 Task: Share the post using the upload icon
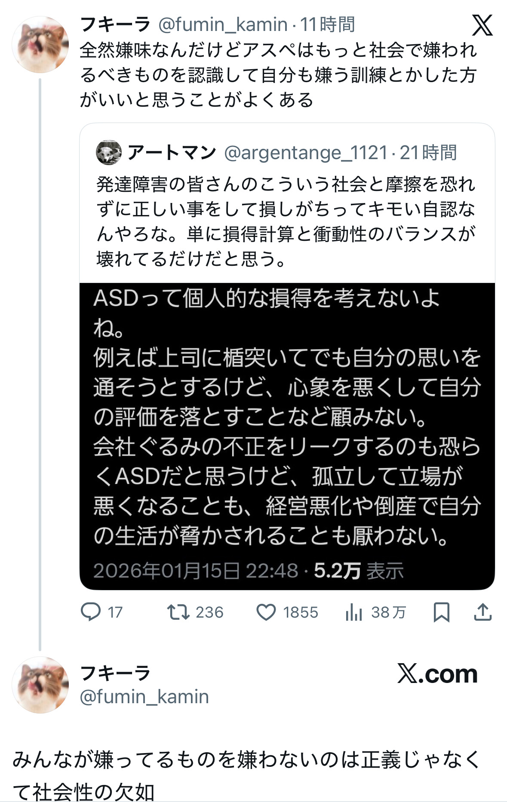point(482,612)
